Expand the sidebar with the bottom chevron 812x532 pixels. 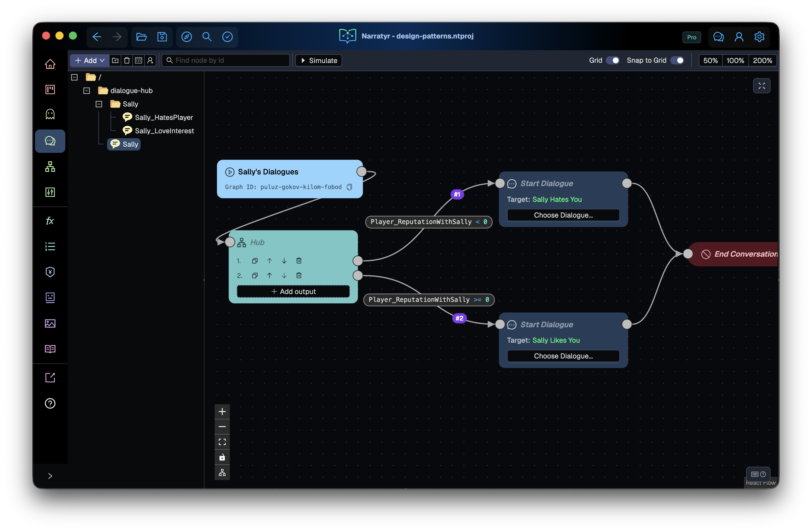[x=50, y=476]
